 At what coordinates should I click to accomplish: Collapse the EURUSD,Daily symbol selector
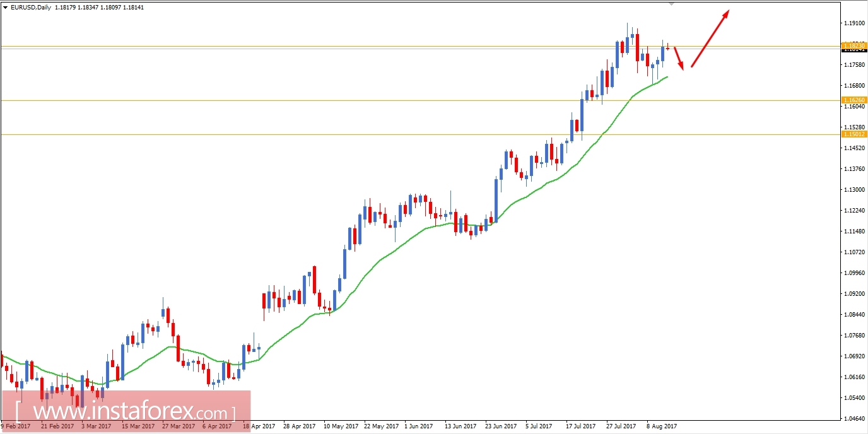point(6,8)
